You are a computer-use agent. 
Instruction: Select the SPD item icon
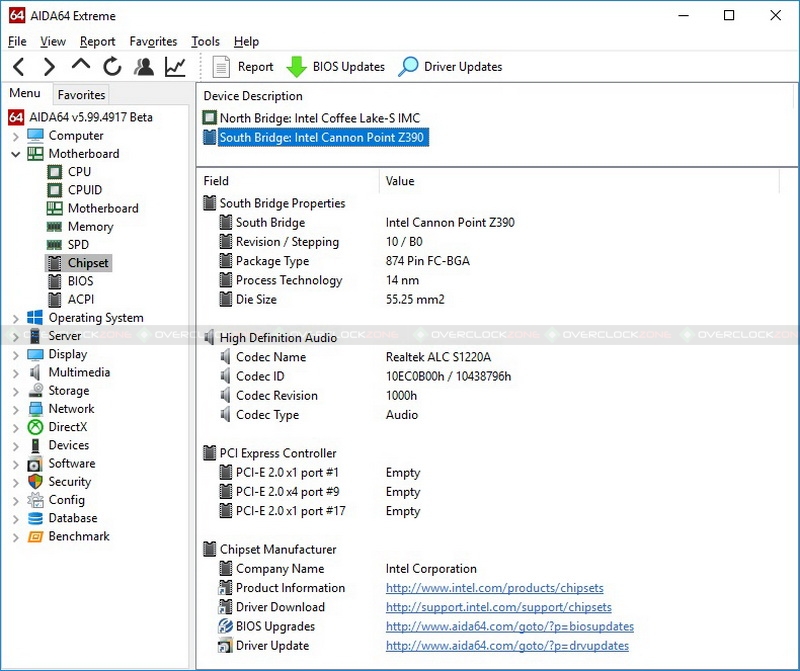[55, 245]
